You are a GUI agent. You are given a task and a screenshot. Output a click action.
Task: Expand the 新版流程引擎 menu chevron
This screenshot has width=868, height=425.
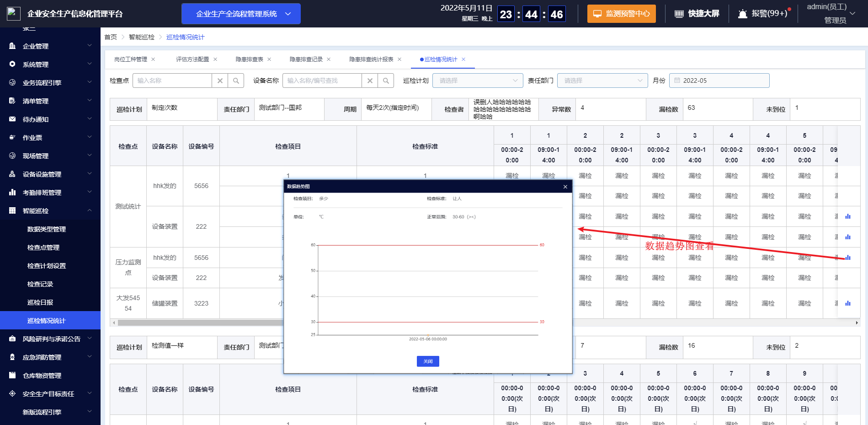90,412
